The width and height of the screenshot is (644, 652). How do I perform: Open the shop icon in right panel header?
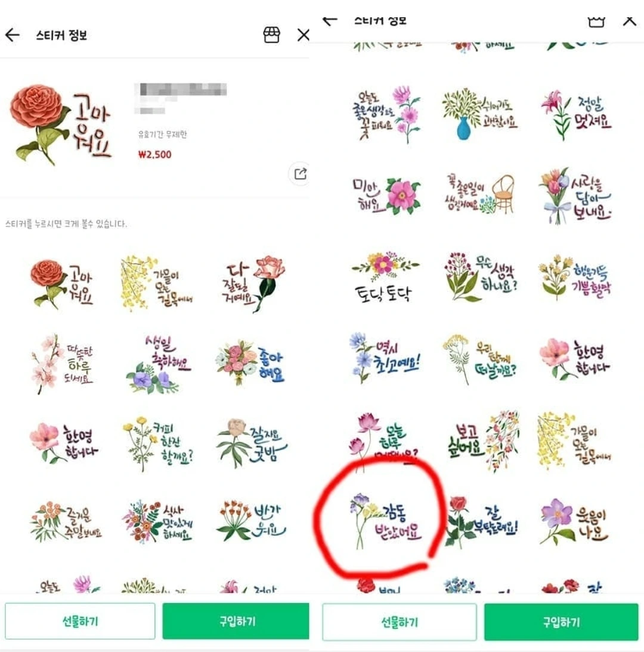[x=596, y=21]
